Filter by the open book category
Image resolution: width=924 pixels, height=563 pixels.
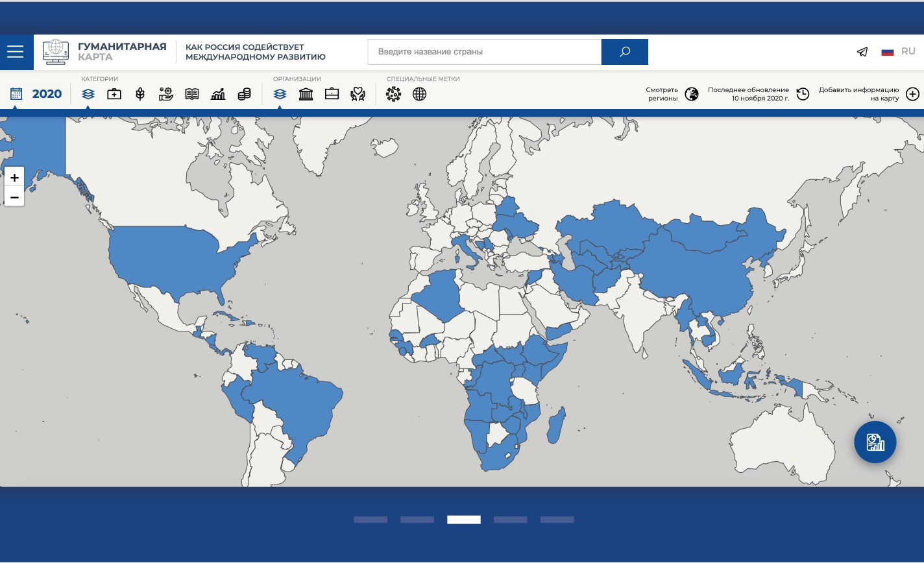pos(192,94)
